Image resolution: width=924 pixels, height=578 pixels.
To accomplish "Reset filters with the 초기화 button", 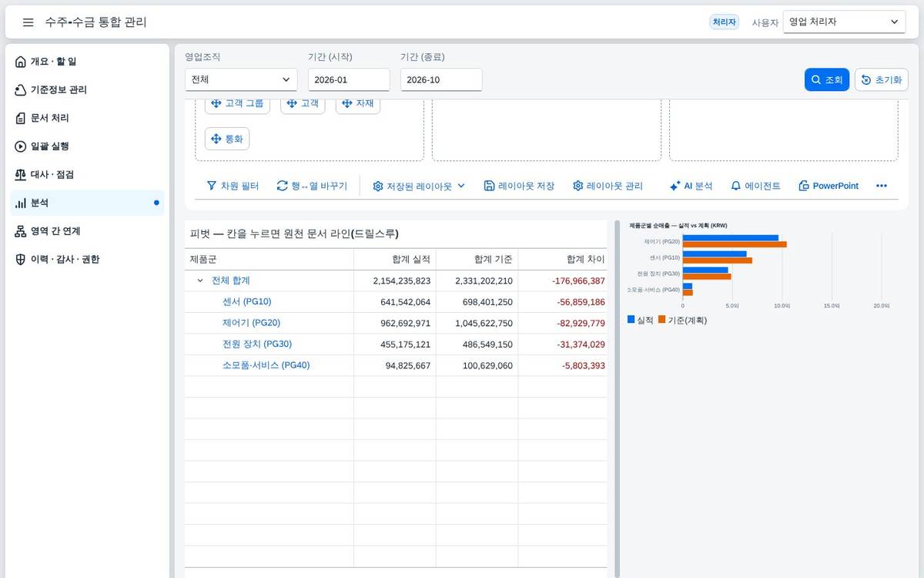I will point(882,79).
